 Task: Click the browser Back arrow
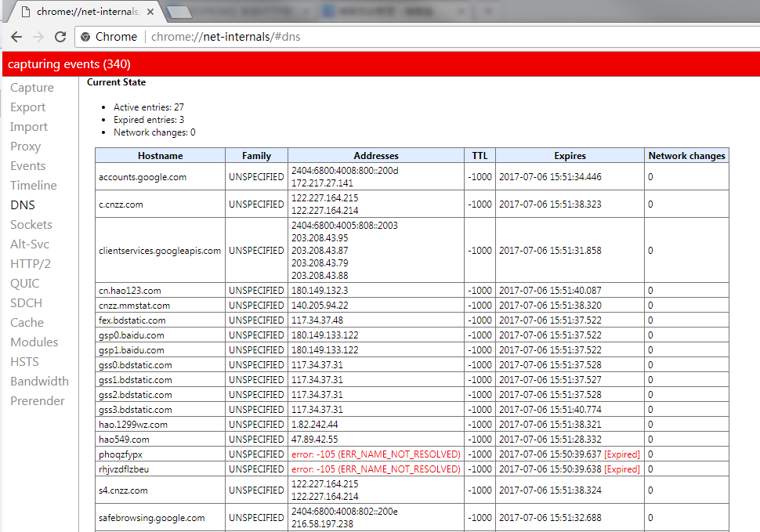[x=16, y=37]
